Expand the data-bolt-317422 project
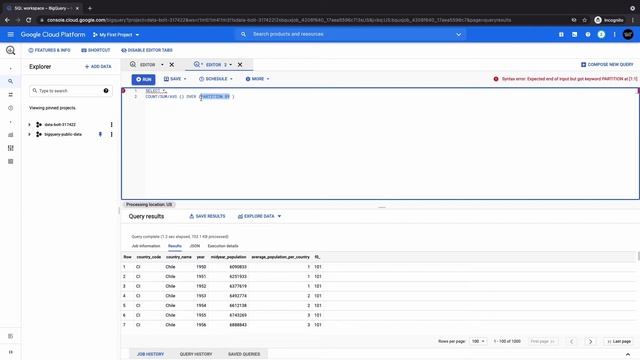The height and width of the screenshot is (360, 640). pos(29,124)
